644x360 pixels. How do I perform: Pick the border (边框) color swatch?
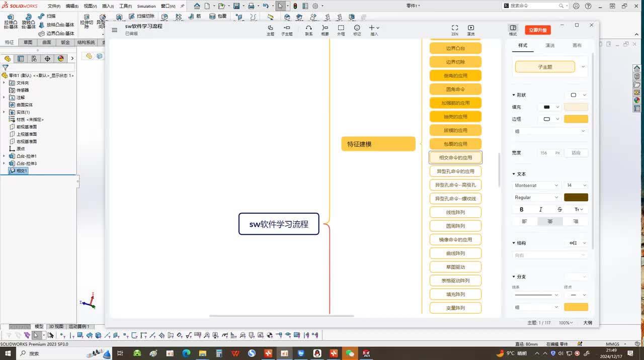coord(576,119)
